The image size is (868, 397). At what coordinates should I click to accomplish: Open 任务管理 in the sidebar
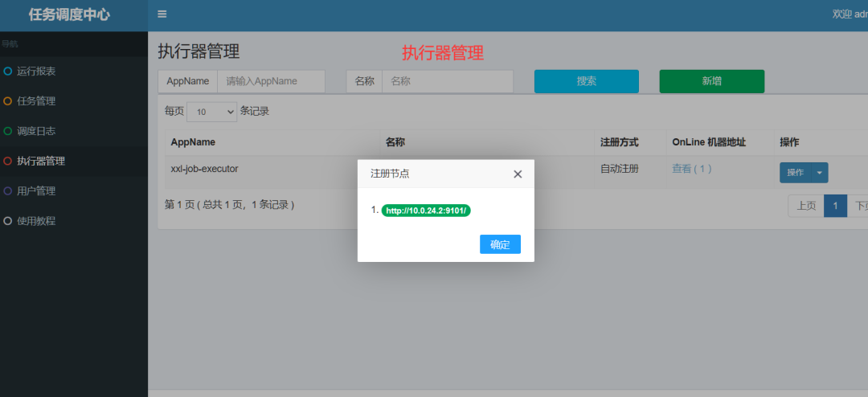point(74,100)
